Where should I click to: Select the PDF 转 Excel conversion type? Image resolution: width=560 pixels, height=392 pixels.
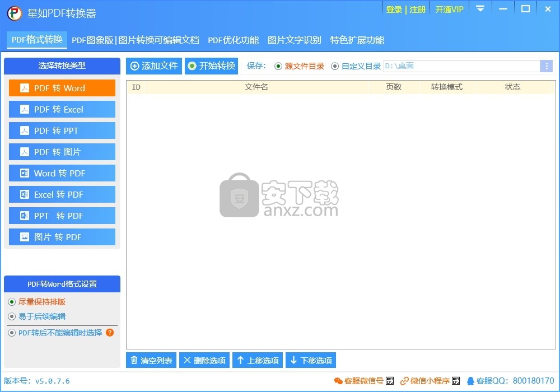62,109
